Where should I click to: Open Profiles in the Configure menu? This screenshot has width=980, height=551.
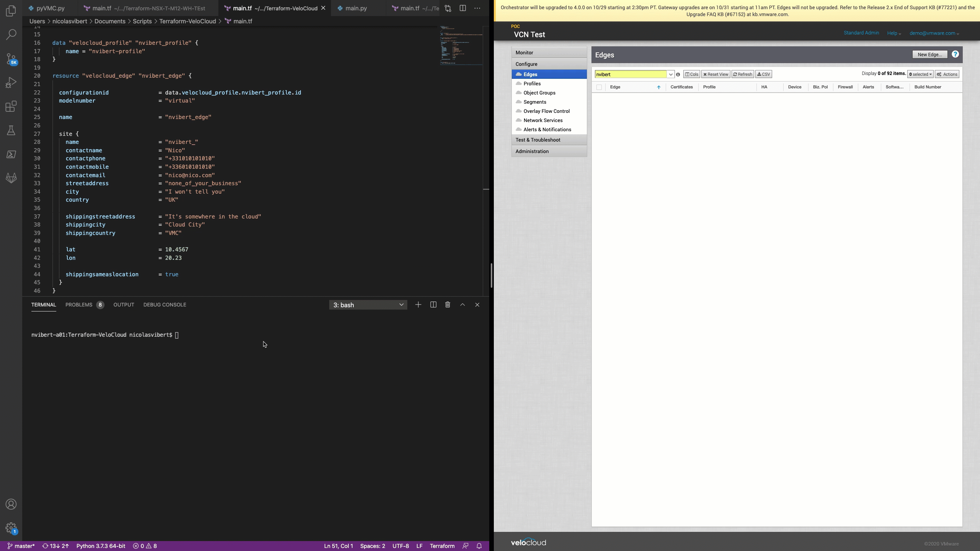click(x=532, y=83)
